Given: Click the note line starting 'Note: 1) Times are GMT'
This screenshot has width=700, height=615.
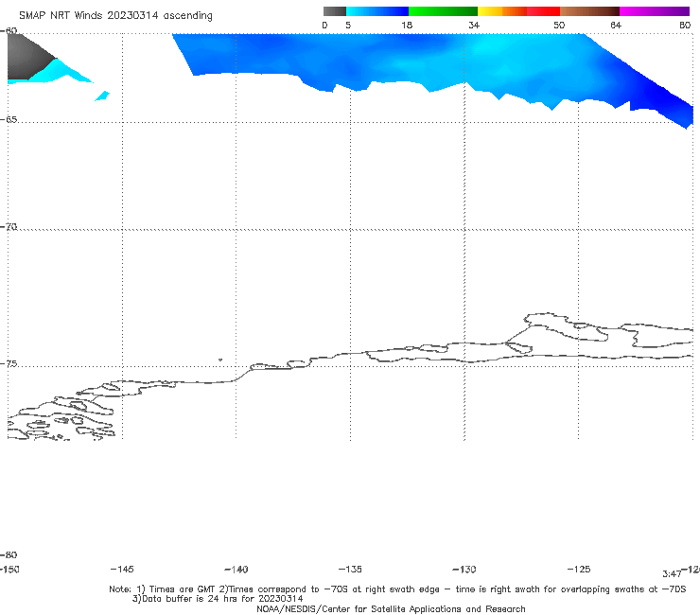Looking at the screenshot, I should pos(397,589).
